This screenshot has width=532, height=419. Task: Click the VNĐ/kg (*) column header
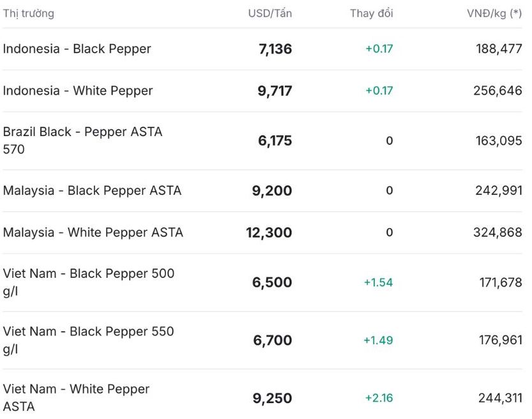coord(494,13)
